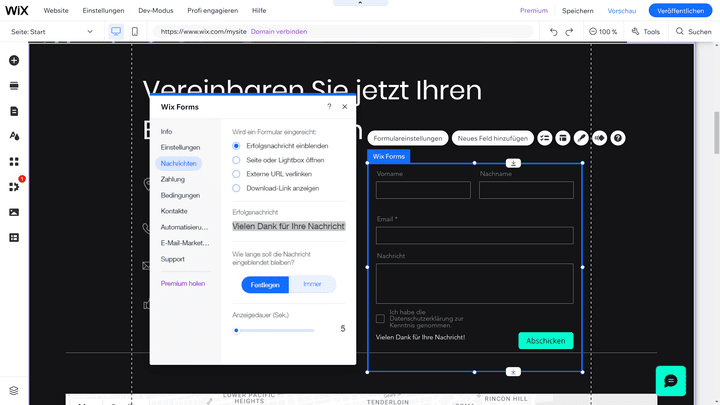Open Tools in the top bar
Viewport: 720px width, 405px height.
(646, 32)
